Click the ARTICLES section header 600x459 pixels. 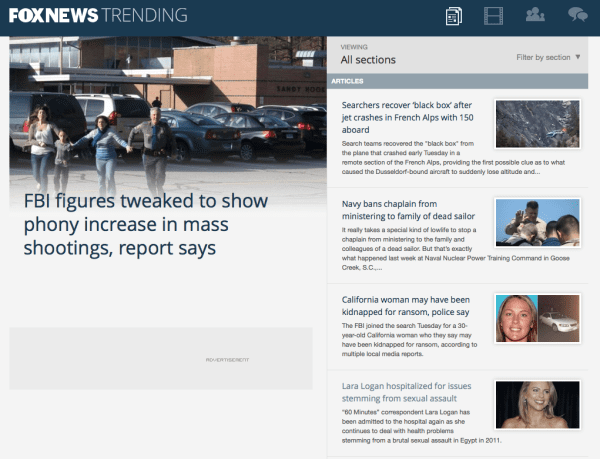click(457, 81)
